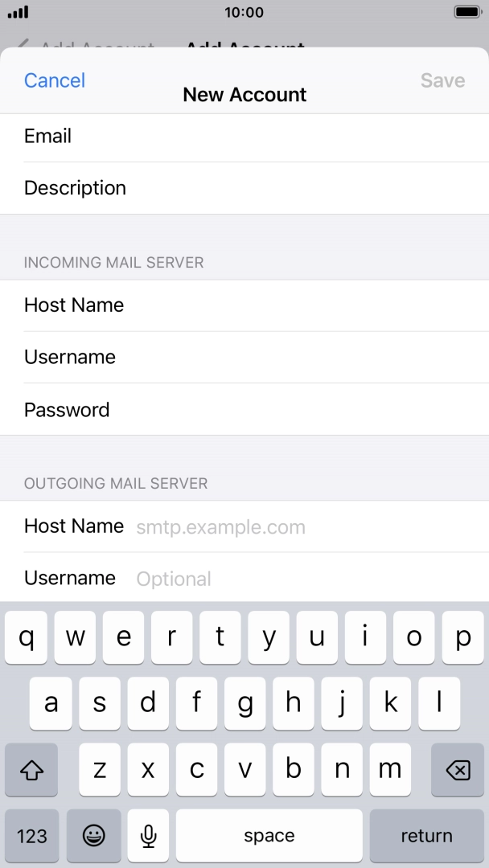The width and height of the screenshot is (489, 868).
Task: Select the Email input field
Action: coord(244,136)
